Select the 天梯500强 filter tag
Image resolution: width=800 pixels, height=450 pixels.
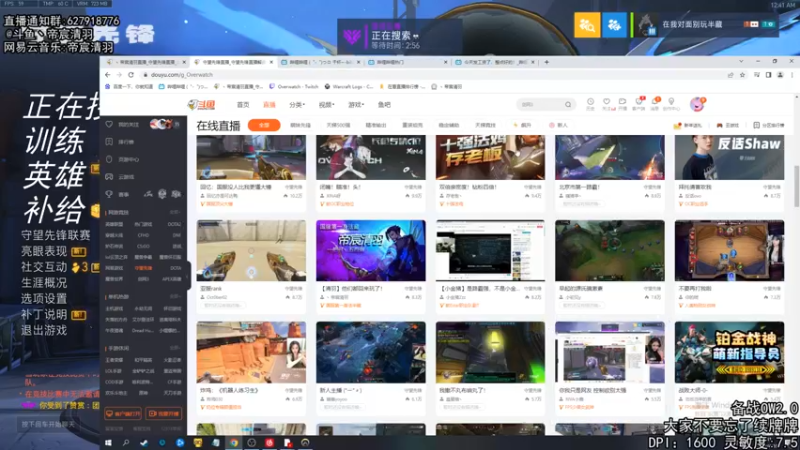coord(338,125)
